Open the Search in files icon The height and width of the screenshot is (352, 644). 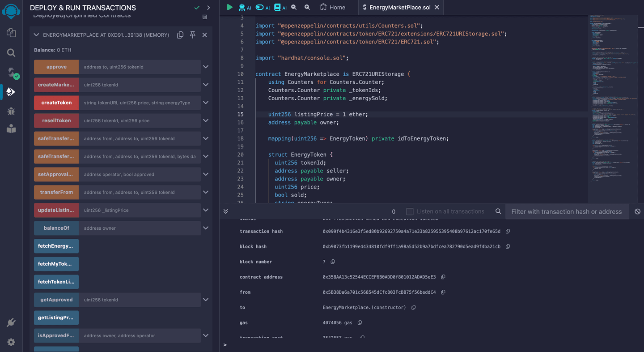click(x=11, y=52)
